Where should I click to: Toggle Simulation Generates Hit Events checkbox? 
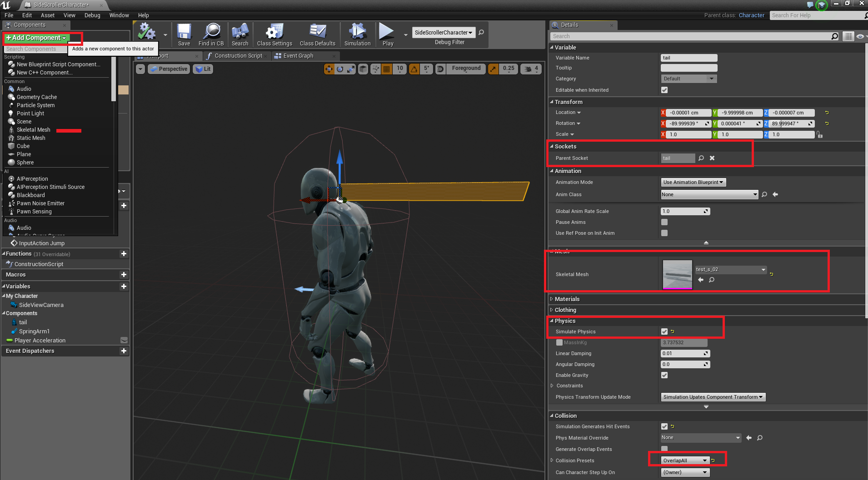(664, 426)
